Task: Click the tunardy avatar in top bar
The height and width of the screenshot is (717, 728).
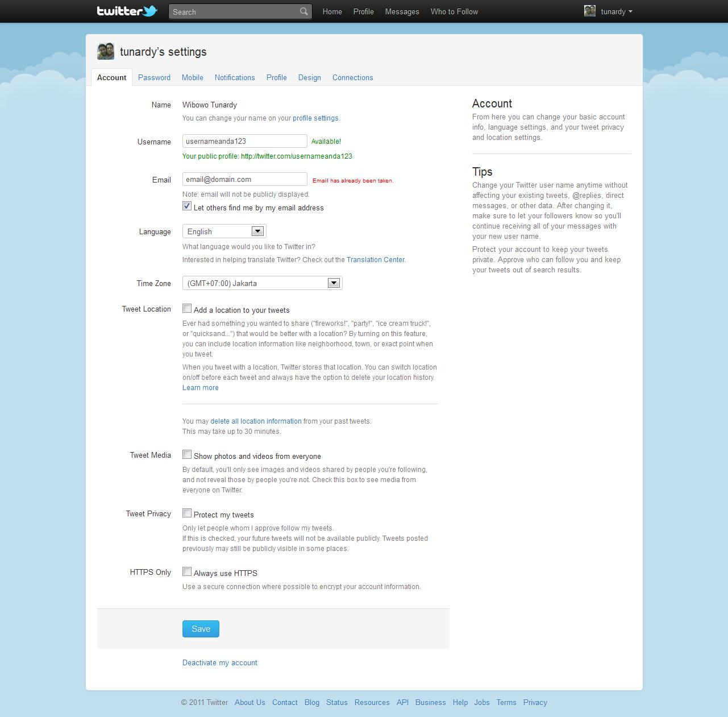Action: [590, 11]
